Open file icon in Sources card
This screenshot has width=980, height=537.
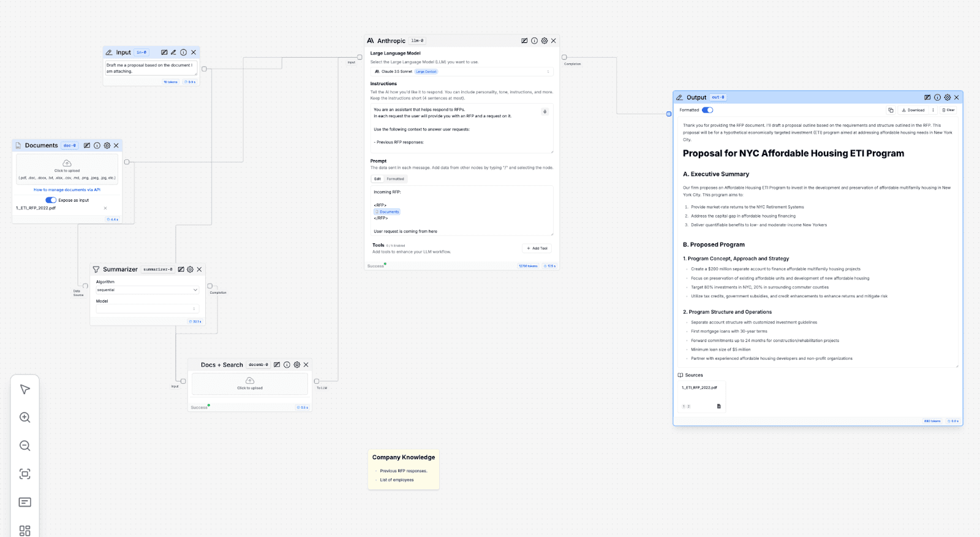click(x=718, y=406)
